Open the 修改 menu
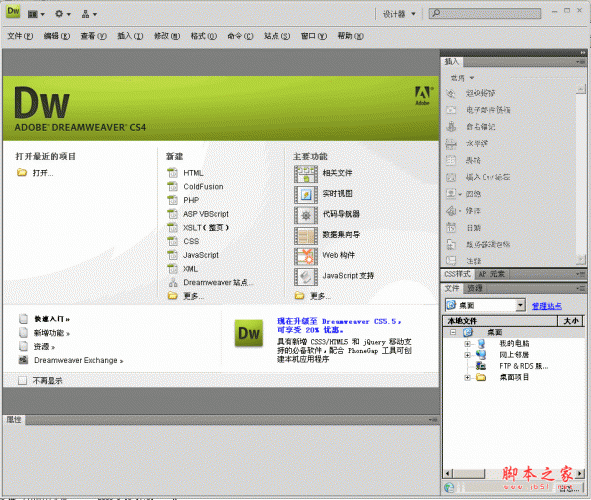591x500 pixels. point(167,36)
